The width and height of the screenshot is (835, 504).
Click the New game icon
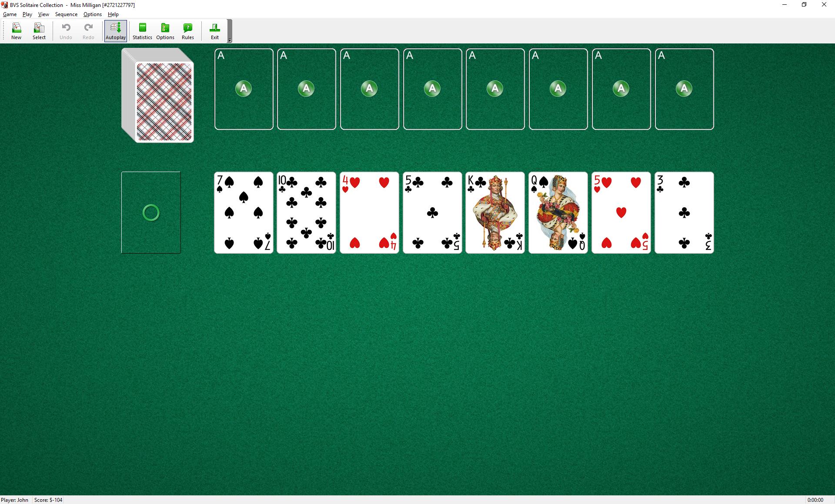(16, 31)
